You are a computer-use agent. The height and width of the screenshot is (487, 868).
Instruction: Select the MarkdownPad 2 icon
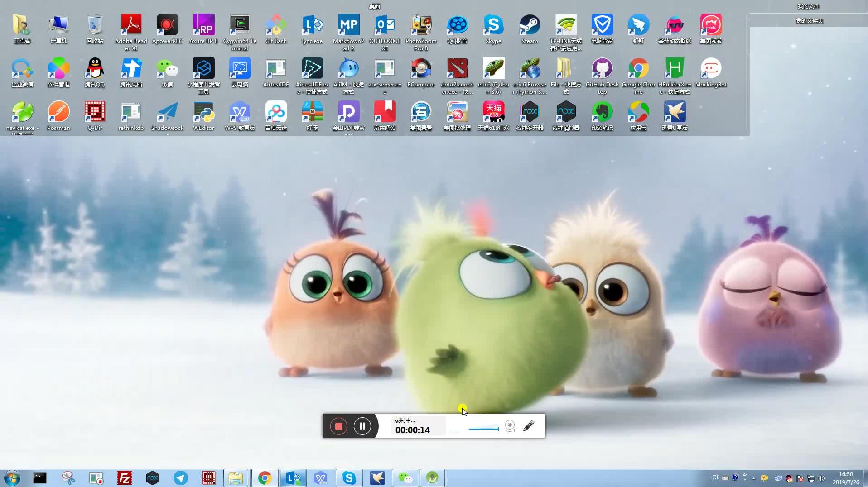click(348, 32)
